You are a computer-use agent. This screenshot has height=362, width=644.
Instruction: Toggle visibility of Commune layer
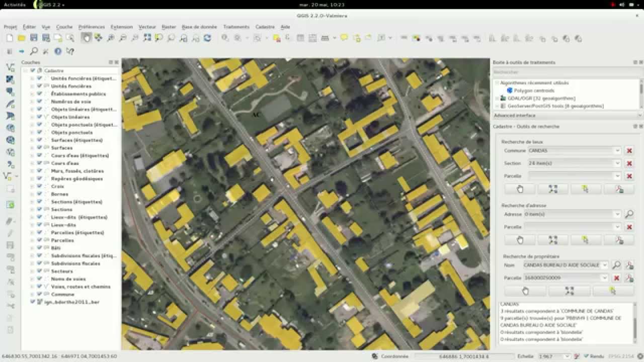click(x=39, y=294)
